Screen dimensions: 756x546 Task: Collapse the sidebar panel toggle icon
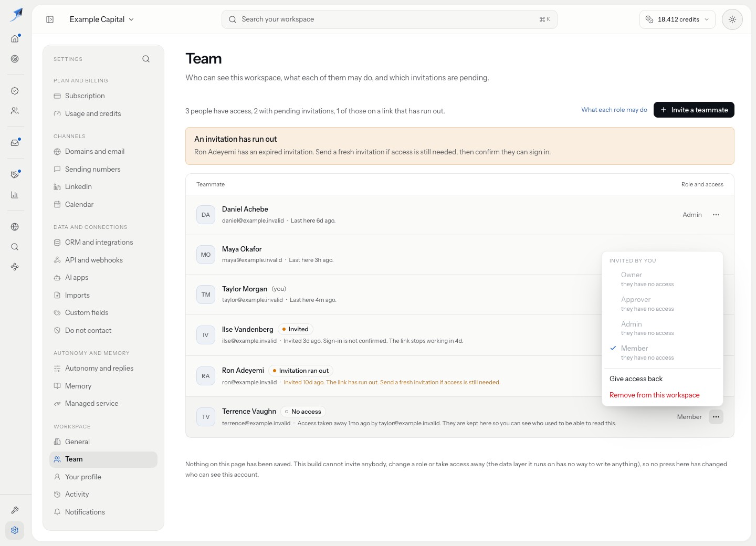(x=50, y=19)
